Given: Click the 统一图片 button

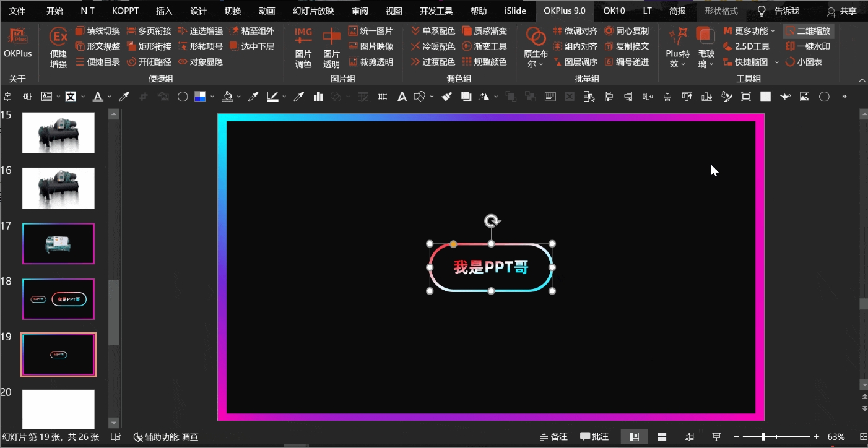Looking at the screenshot, I should (x=370, y=31).
